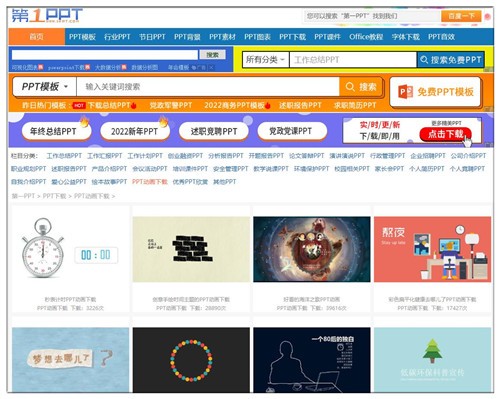Image resolution: width=500 pixels, height=399 pixels.
Task: Open the ocean fantasy artwork thumbnail
Action: [312, 249]
